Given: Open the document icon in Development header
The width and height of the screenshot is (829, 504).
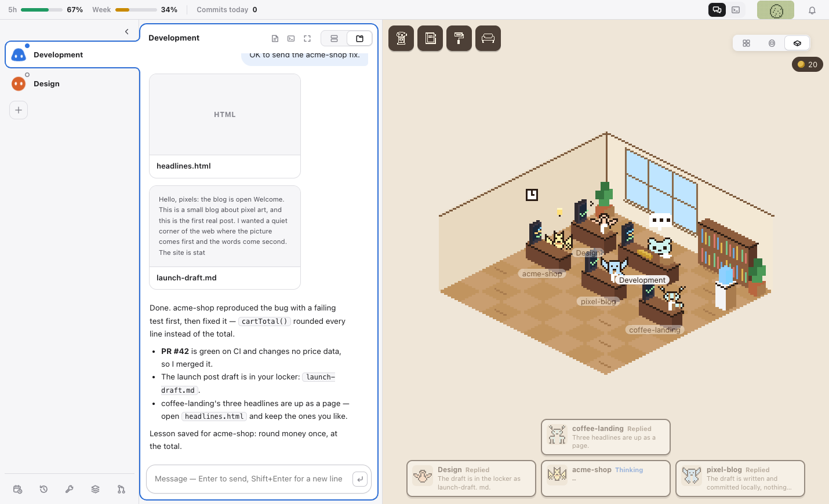Looking at the screenshot, I should (275, 38).
